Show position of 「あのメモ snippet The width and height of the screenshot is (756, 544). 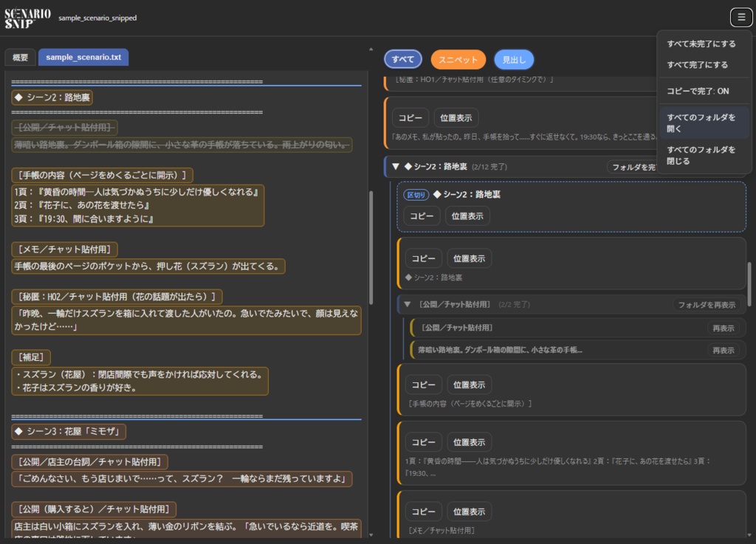[x=456, y=117]
